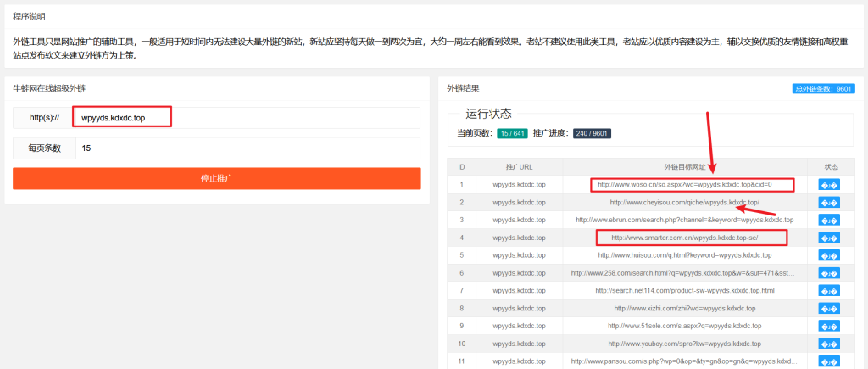Screen dimensions: 868x369
Task: Click the status icon in row 8
Action: coord(829,308)
